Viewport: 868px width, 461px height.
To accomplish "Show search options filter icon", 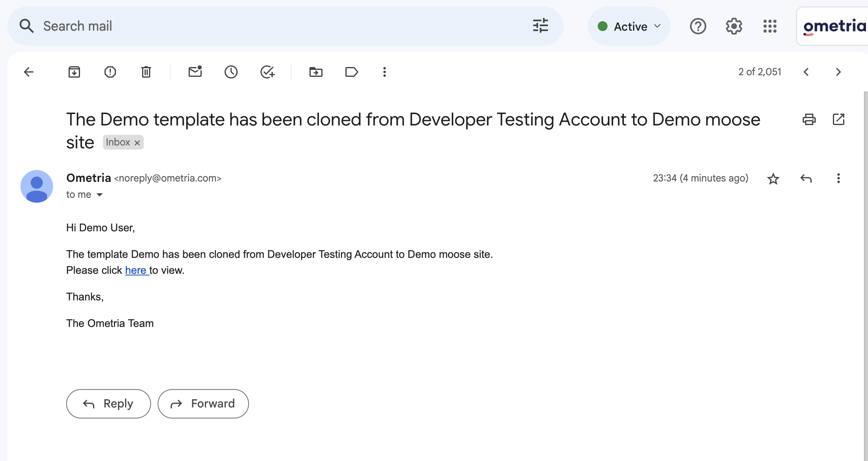I will coord(541,26).
